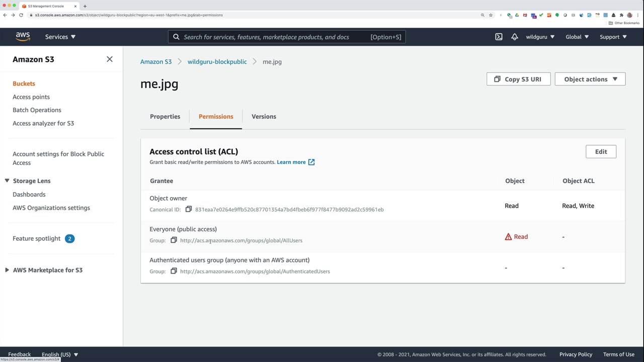Click the Copy S3 URI button
Viewport: 644px width, 362px height.
(518, 79)
